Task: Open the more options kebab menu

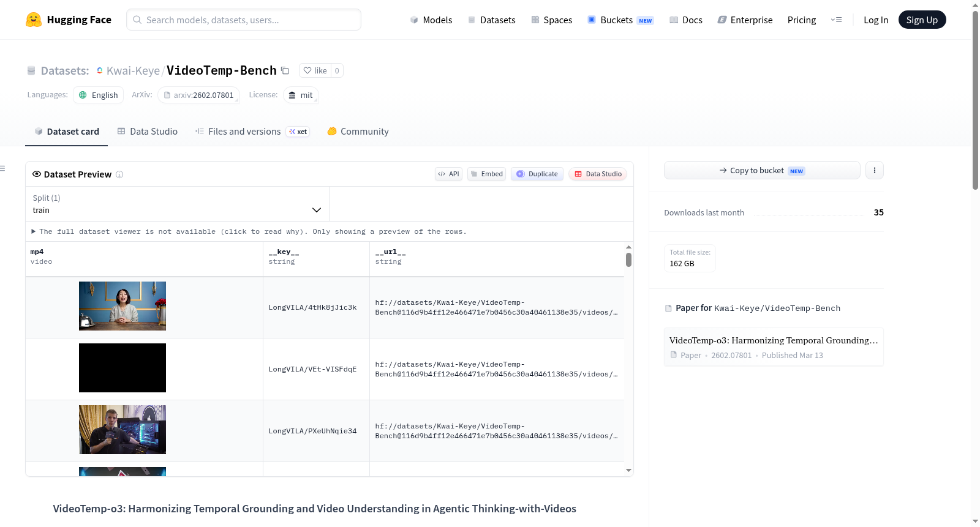Action: [x=875, y=170]
